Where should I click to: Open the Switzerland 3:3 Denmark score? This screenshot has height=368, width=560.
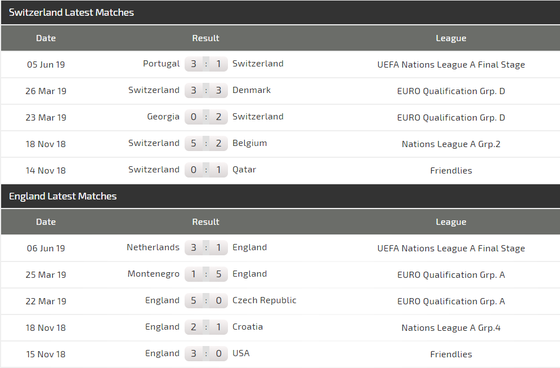click(x=206, y=90)
